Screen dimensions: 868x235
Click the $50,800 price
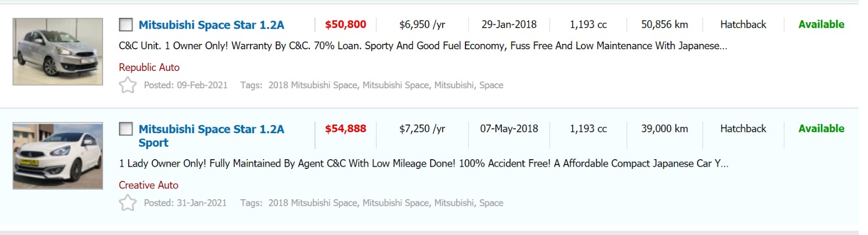[x=346, y=24]
